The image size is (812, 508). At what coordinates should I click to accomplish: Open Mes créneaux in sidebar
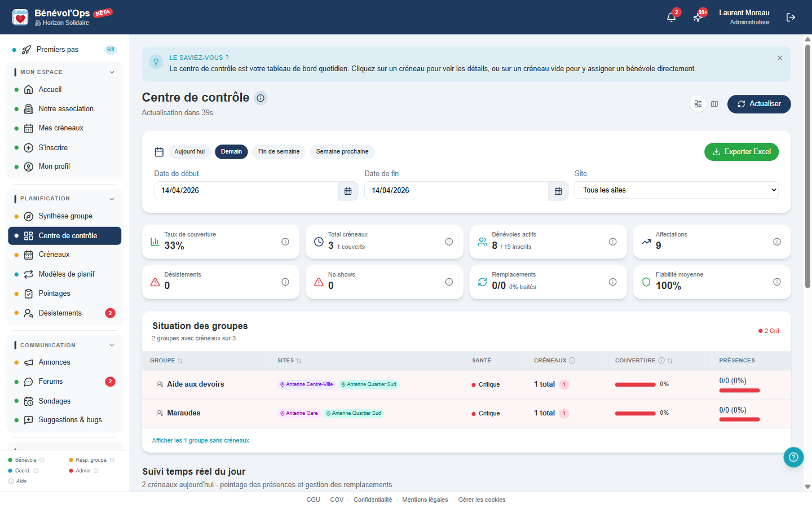tap(64, 128)
